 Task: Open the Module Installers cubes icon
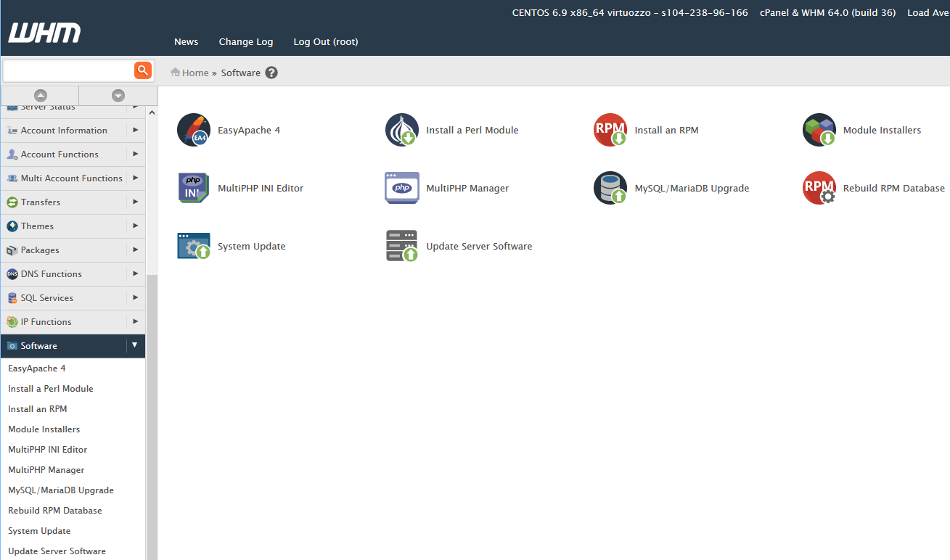[819, 130]
